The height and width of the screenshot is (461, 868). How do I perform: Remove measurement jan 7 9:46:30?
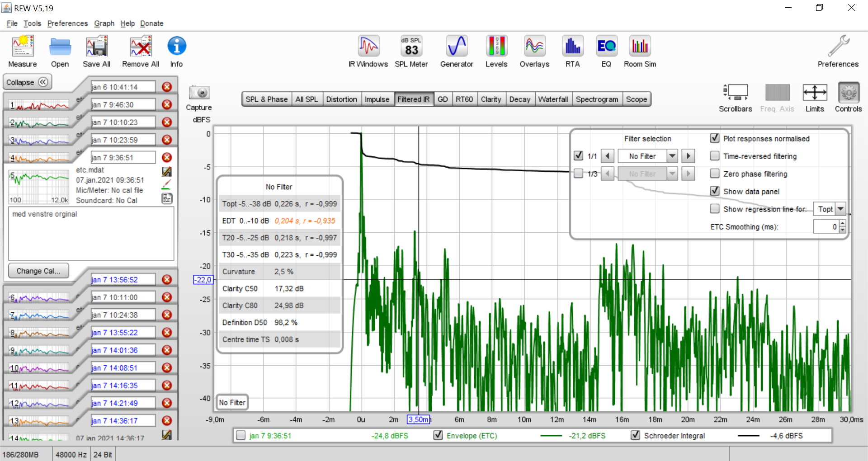click(x=167, y=104)
